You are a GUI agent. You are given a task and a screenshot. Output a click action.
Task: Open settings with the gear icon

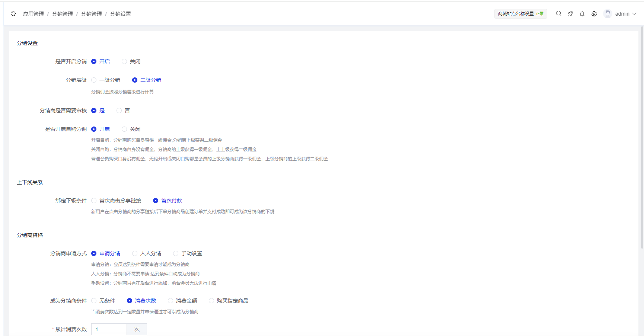pos(594,14)
